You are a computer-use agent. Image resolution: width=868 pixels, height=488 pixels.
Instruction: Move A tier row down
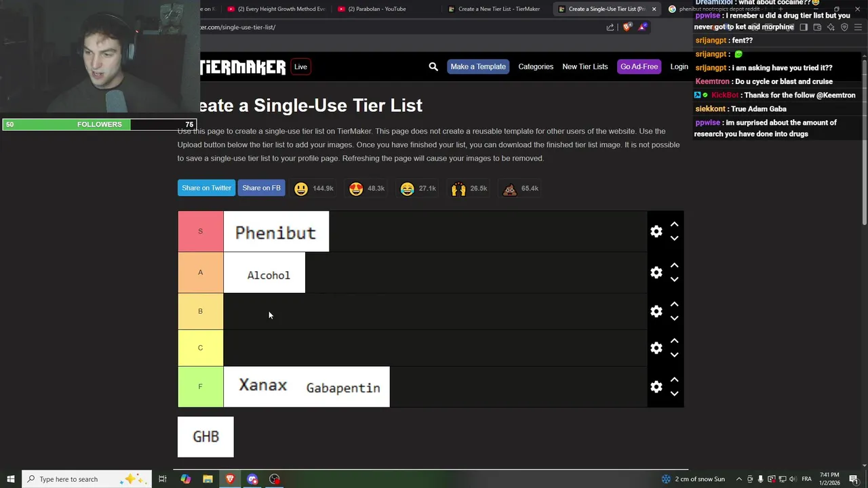674,279
